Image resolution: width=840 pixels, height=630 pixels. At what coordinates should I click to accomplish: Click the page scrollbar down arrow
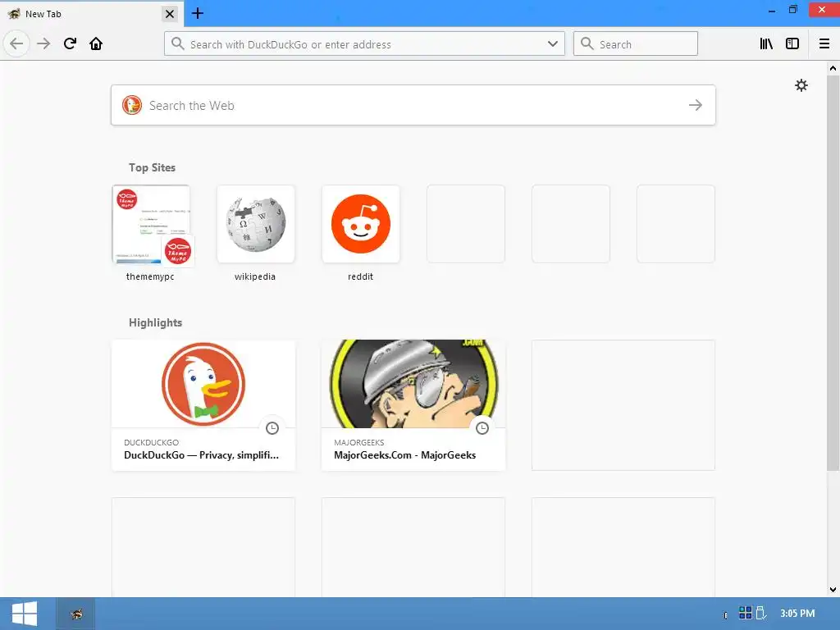833,590
